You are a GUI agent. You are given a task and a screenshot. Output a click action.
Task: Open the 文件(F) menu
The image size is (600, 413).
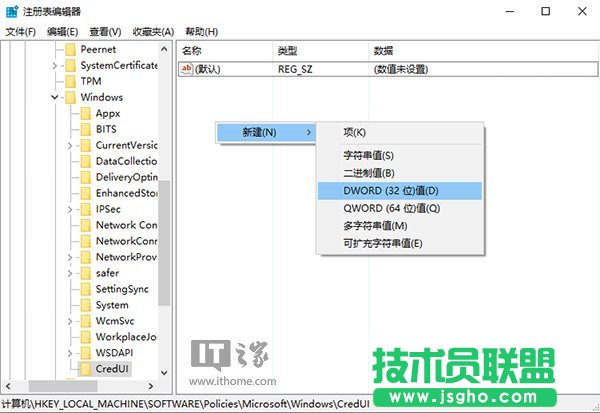pos(21,32)
